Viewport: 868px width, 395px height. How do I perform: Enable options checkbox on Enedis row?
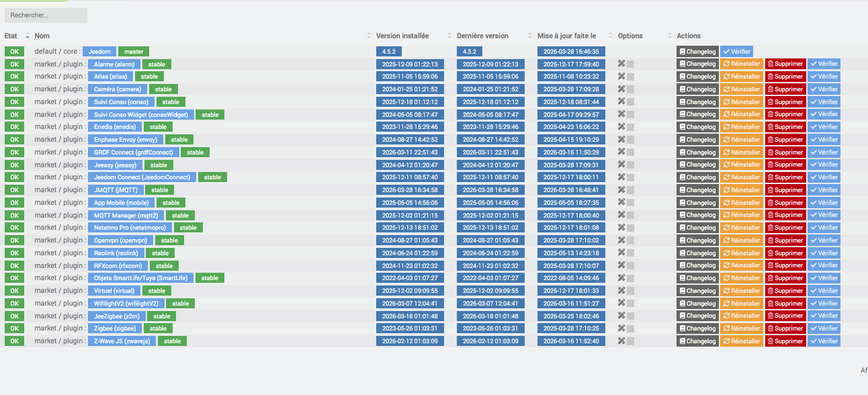pyautogui.click(x=631, y=127)
